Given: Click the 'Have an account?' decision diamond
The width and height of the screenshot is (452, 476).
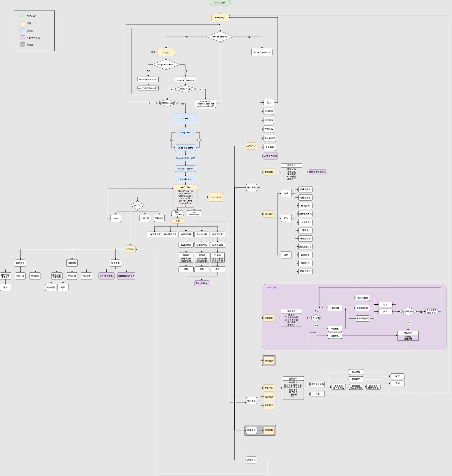Looking at the screenshot, I should [x=220, y=37].
